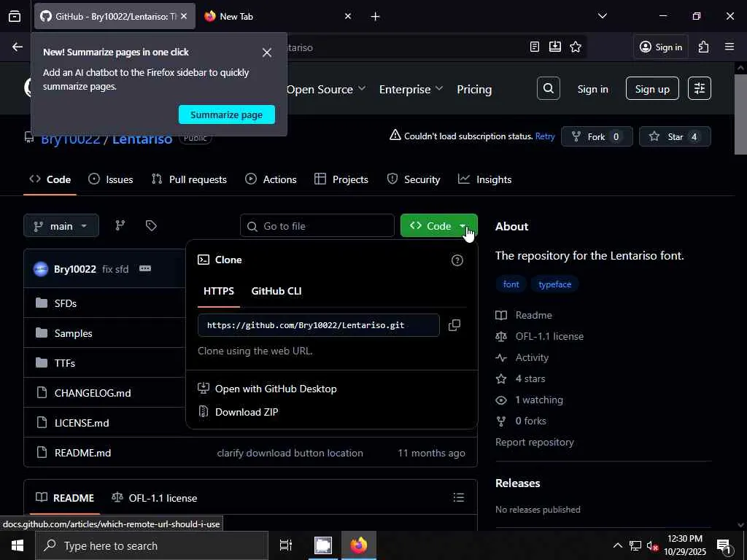Open Windows Start menu
This screenshot has height=560, width=747.
coord(18,545)
